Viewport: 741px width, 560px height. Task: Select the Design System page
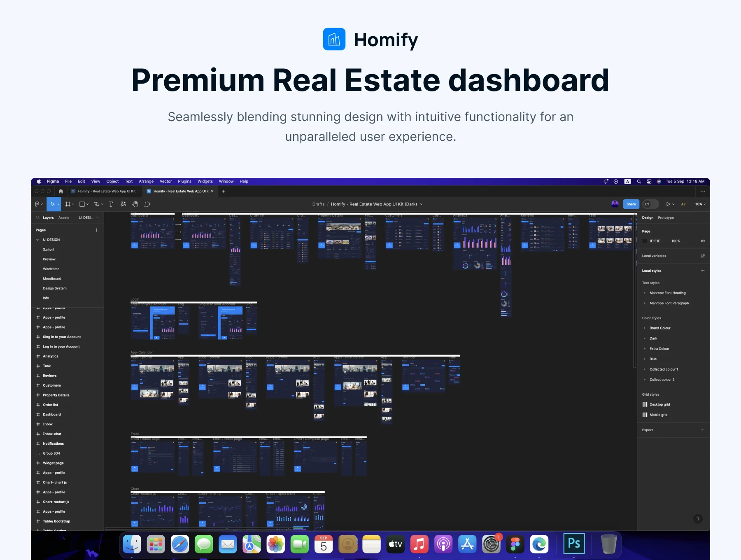point(55,288)
